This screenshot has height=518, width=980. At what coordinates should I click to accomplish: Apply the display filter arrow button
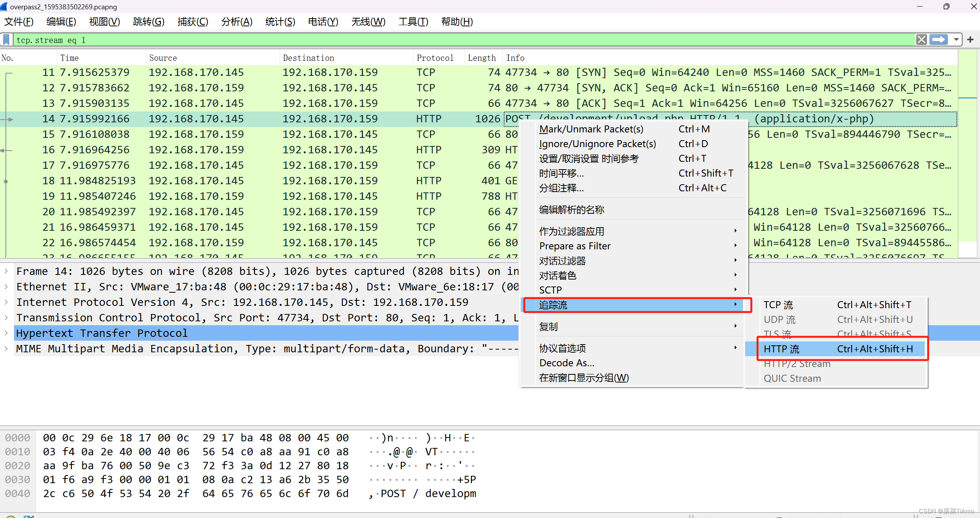(x=939, y=40)
